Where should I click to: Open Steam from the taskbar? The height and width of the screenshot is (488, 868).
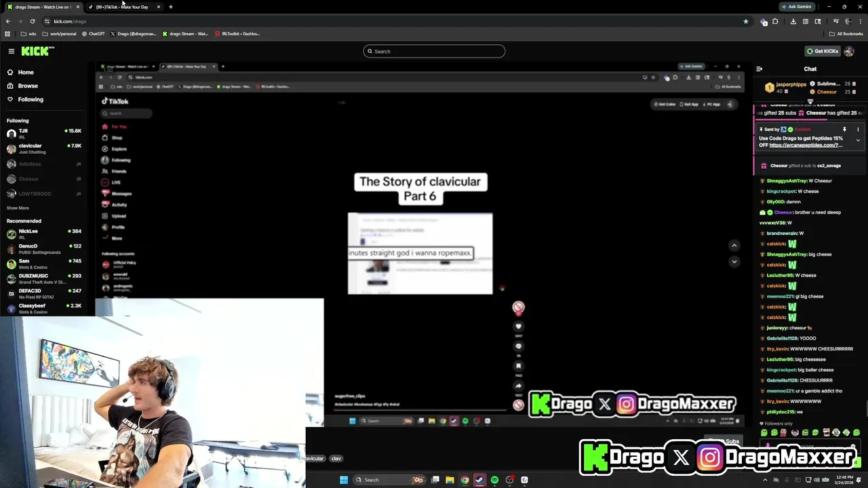pyautogui.click(x=479, y=480)
